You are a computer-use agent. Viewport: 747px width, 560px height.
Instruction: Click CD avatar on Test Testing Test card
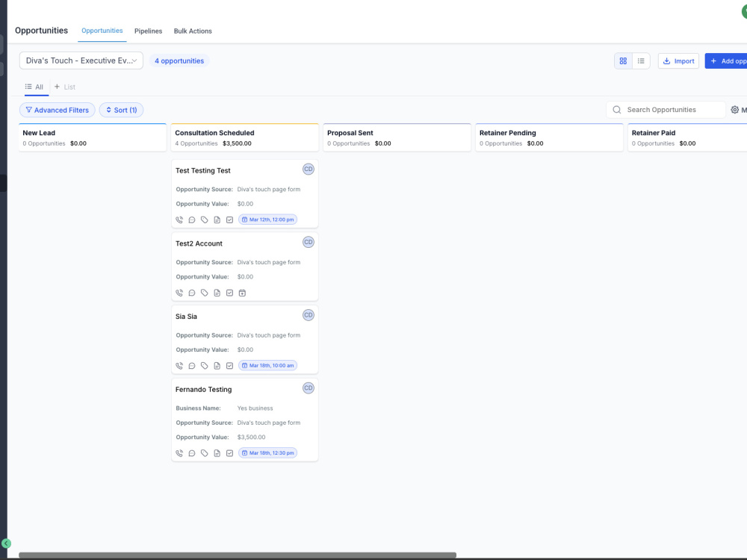(x=309, y=169)
